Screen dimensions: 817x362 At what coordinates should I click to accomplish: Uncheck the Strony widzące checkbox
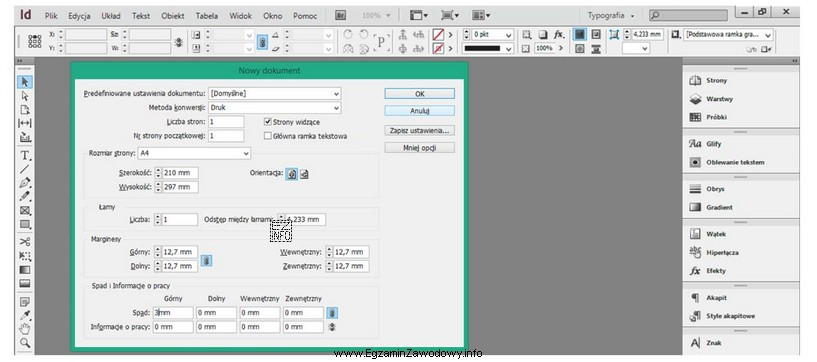click(268, 122)
